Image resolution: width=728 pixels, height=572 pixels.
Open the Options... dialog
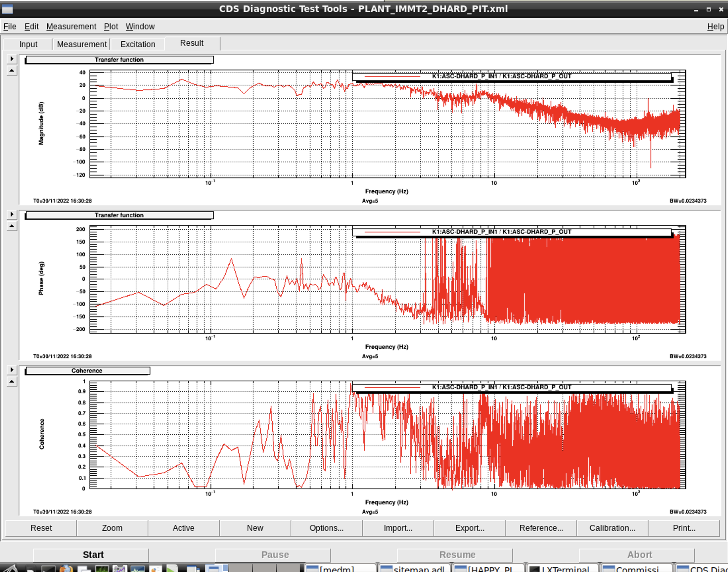pyautogui.click(x=326, y=528)
